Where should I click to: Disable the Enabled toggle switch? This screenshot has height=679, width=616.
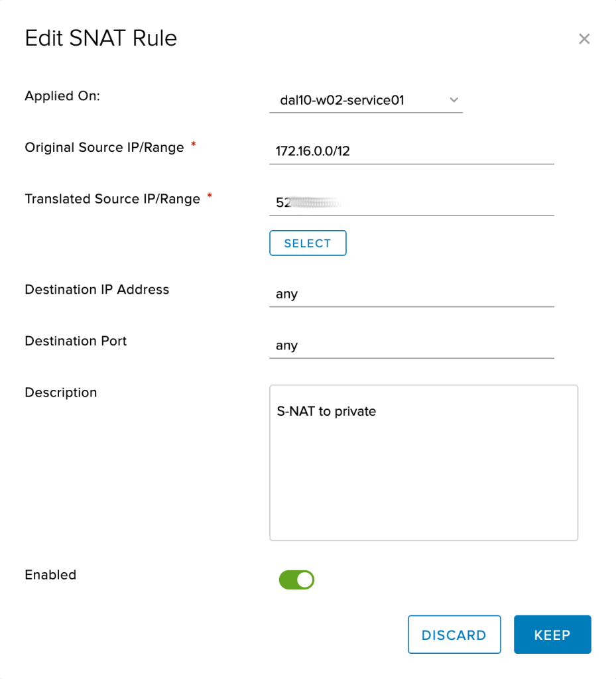click(x=296, y=580)
